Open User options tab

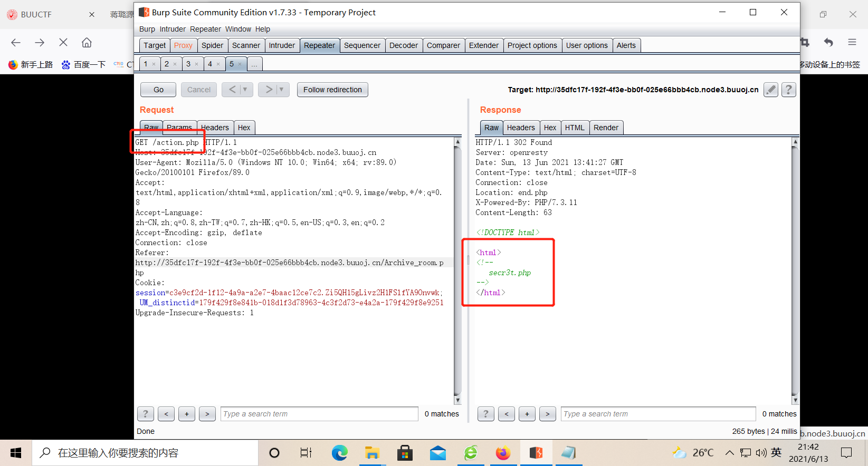point(587,45)
